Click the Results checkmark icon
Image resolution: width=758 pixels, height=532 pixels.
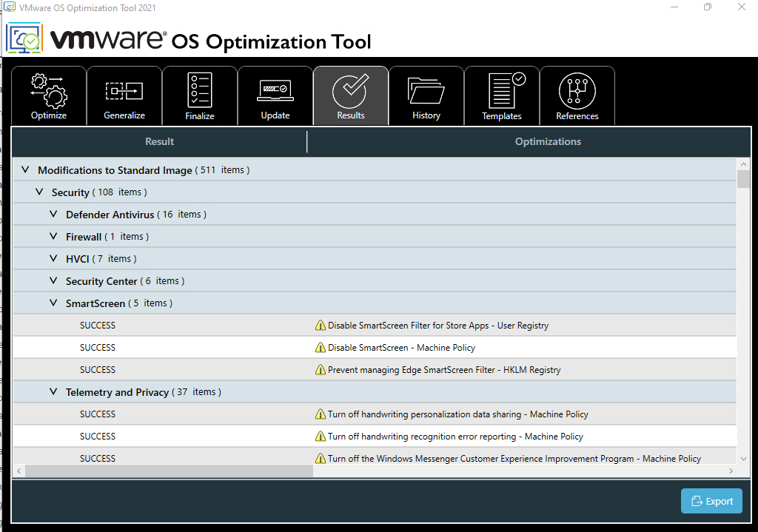(350, 91)
